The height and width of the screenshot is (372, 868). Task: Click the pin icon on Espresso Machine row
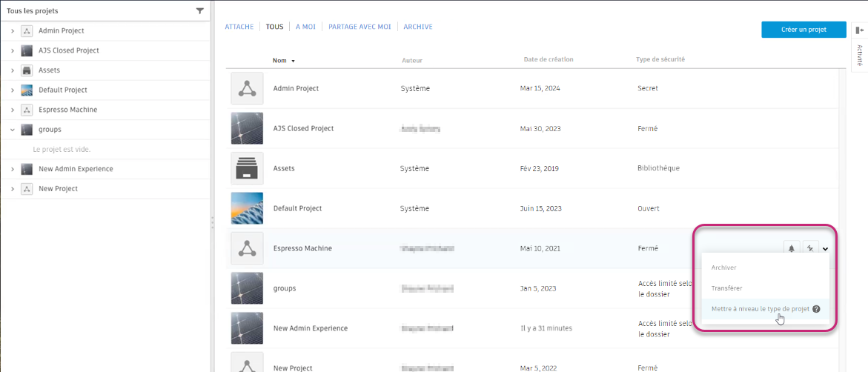point(809,248)
